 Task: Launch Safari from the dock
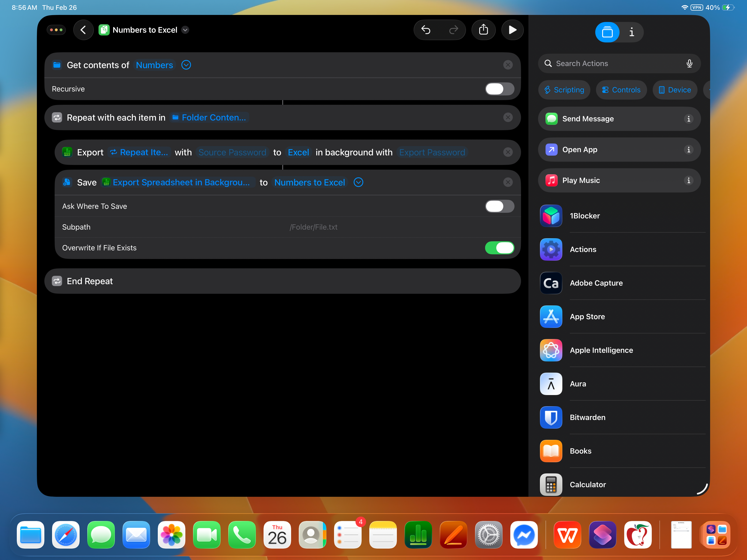(x=66, y=535)
